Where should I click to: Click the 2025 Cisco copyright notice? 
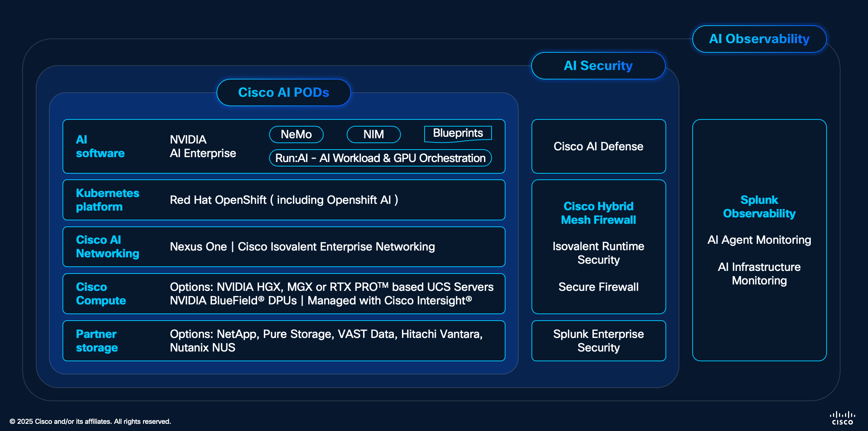[x=90, y=421]
